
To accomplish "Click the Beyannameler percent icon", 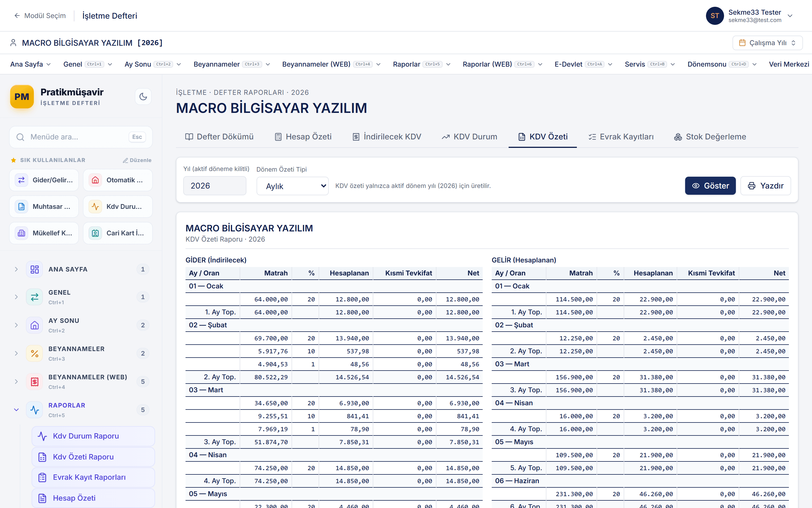I will [x=35, y=353].
